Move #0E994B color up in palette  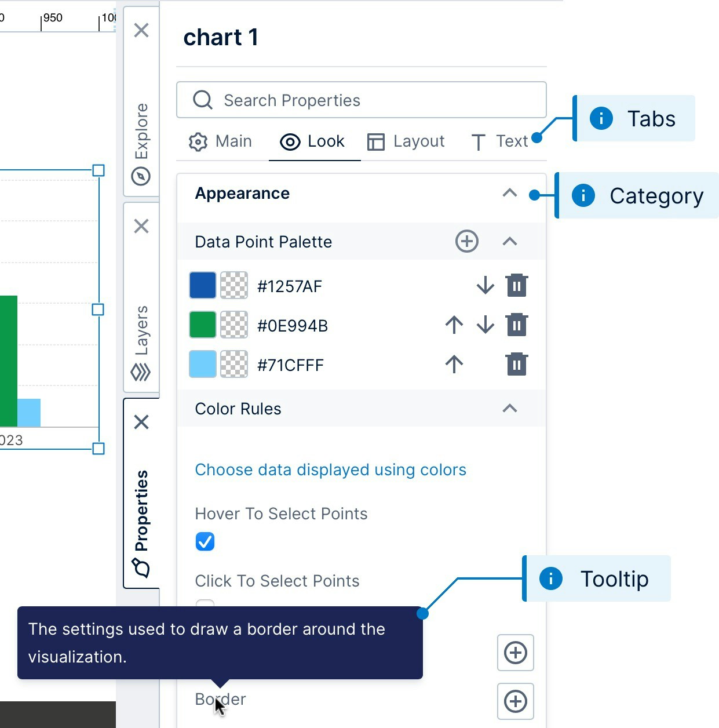coord(454,325)
